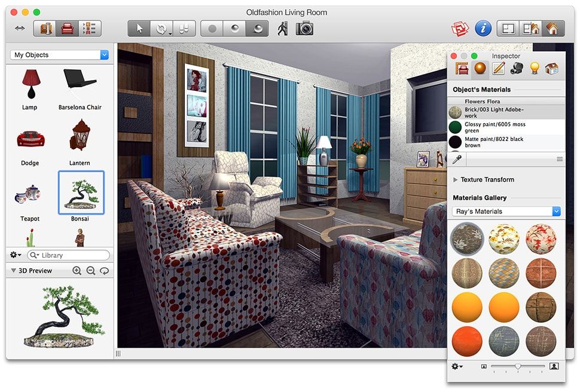
Task: Switch to the material sphere Inspector tab
Action: click(x=480, y=69)
